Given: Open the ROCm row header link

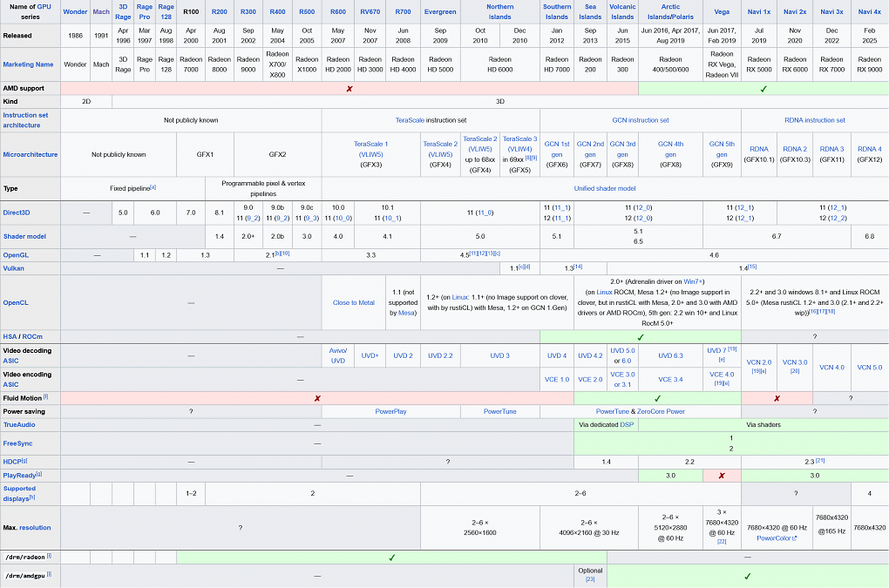Looking at the screenshot, I should click(32, 337).
